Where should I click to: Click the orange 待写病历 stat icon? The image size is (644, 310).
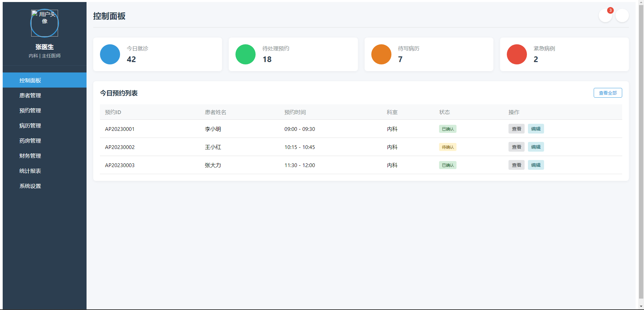[381, 54]
